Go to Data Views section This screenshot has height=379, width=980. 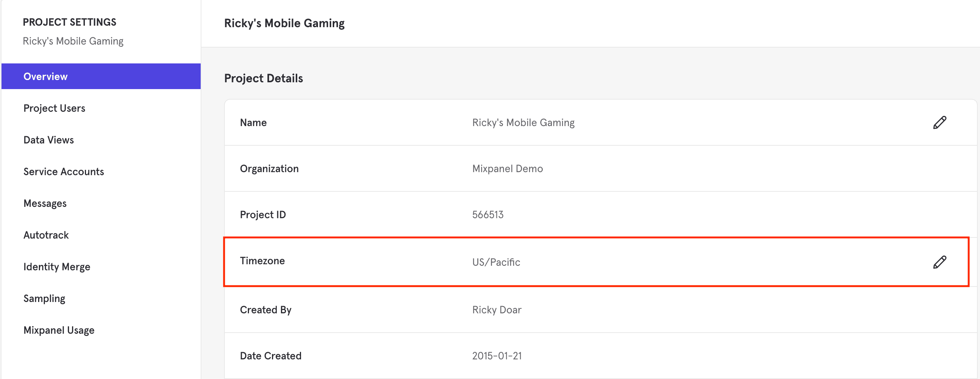[x=49, y=140]
